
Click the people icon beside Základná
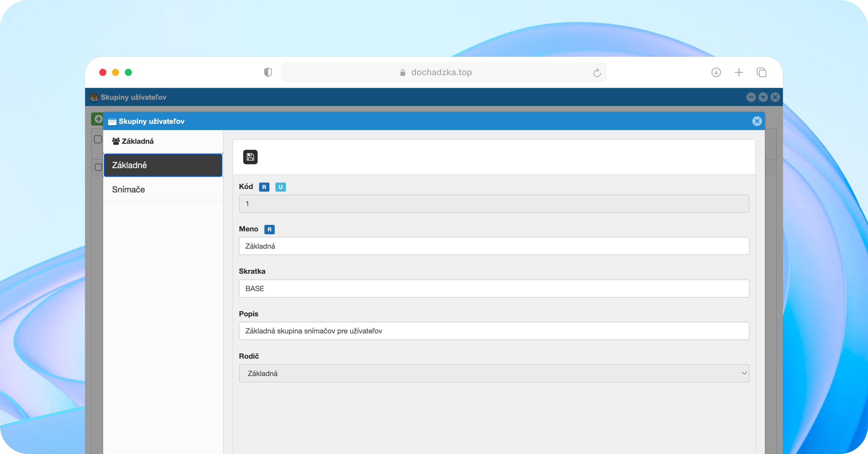(x=116, y=141)
